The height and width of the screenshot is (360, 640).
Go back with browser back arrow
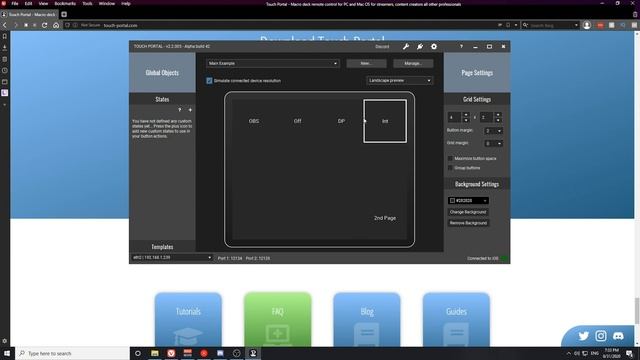coord(5,25)
